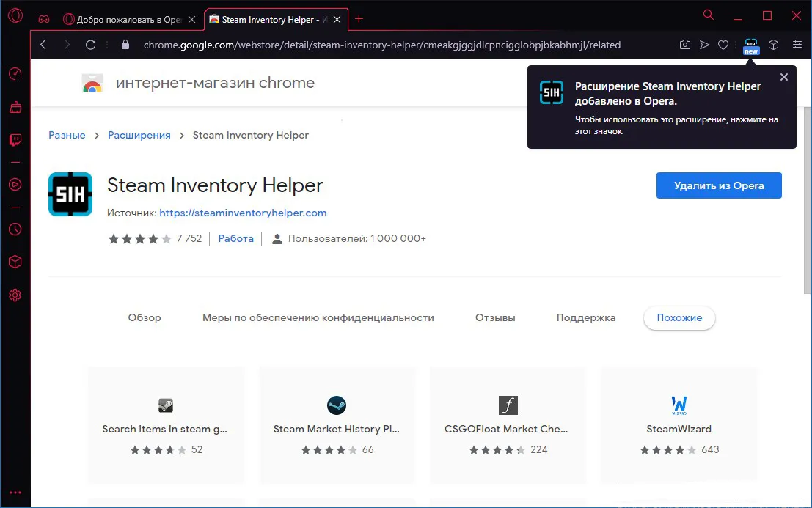This screenshot has width=812, height=508.
Task: Click the snapshot camera icon in address bar
Action: point(684,45)
